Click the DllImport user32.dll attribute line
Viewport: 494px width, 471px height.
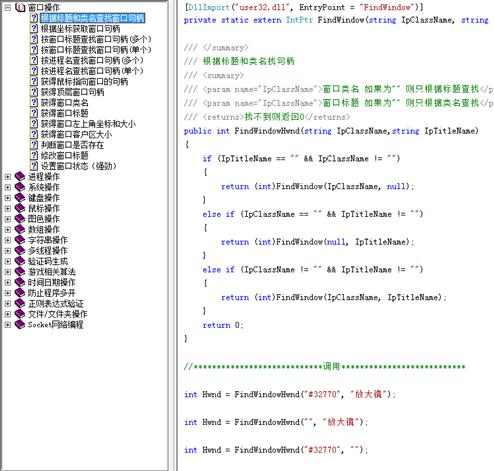point(304,7)
